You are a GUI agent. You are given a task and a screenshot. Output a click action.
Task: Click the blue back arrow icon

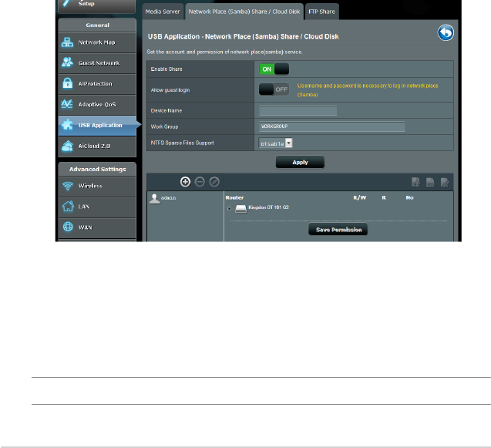click(446, 32)
